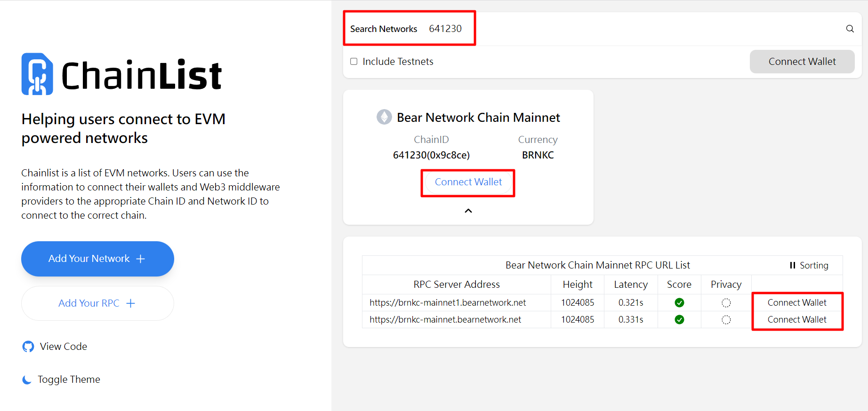868x411 pixels.
Task: Click the privacy icon for brnkc-mainnet1 RPC
Action: pyautogui.click(x=726, y=303)
